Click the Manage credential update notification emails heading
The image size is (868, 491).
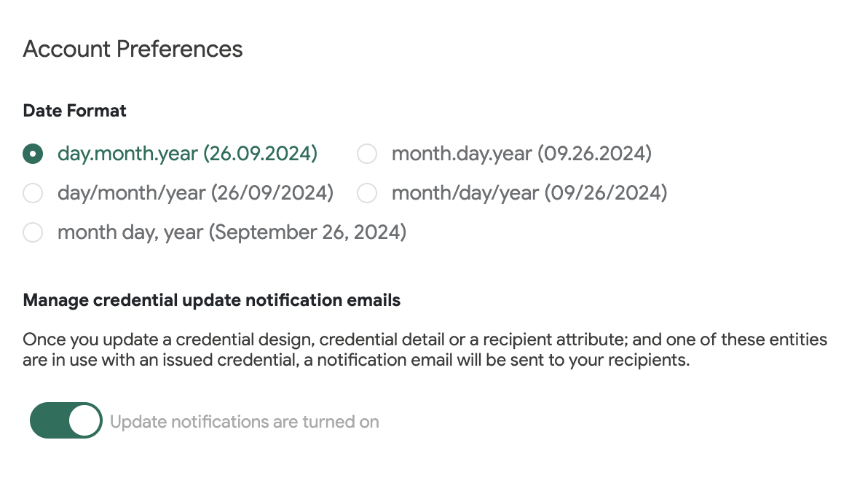[x=212, y=299]
